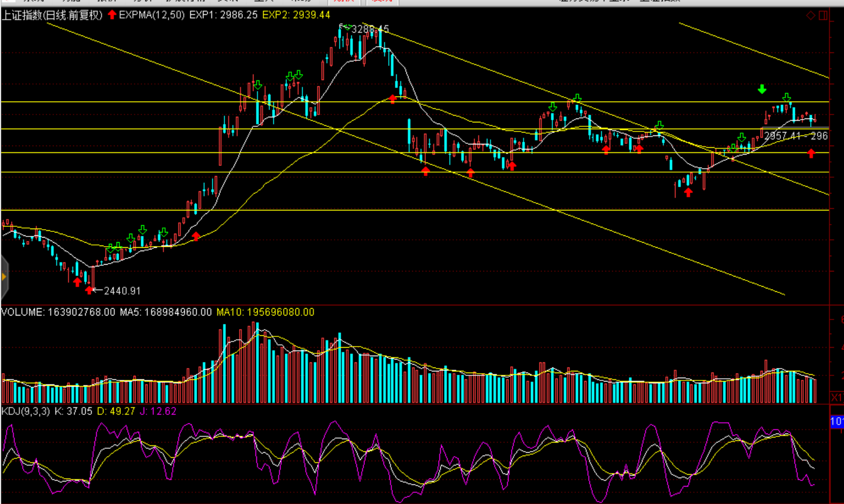The height and width of the screenshot is (504, 844).
Task: Click the green arrow at the 3288.45 peak
Action: [346, 27]
